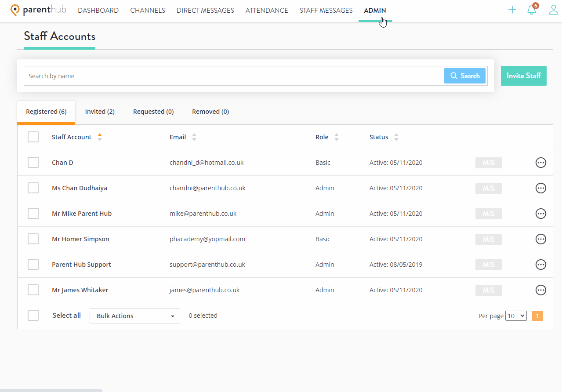The height and width of the screenshot is (392, 562).
Task: Open the options menu for Mr Mike Parent Hub
Action: coord(541,214)
